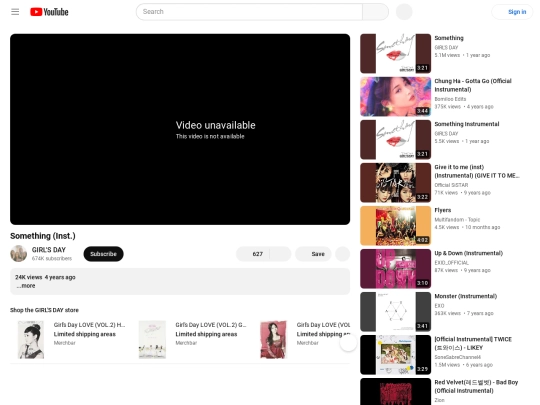Image resolution: width=540 pixels, height=405 pixels.
Task: Open 'Something Instrumental' title
Action: (467, 124)
